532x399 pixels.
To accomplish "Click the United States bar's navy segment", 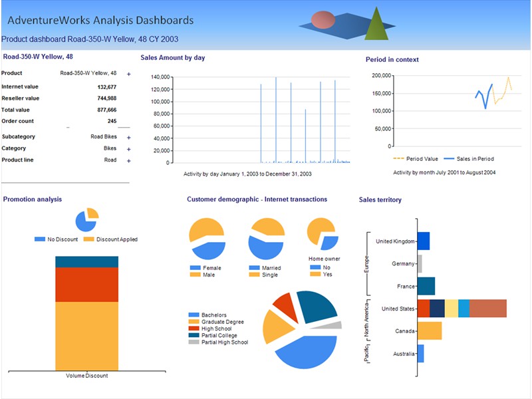I will pyautogui.click(x=437, y=309).
